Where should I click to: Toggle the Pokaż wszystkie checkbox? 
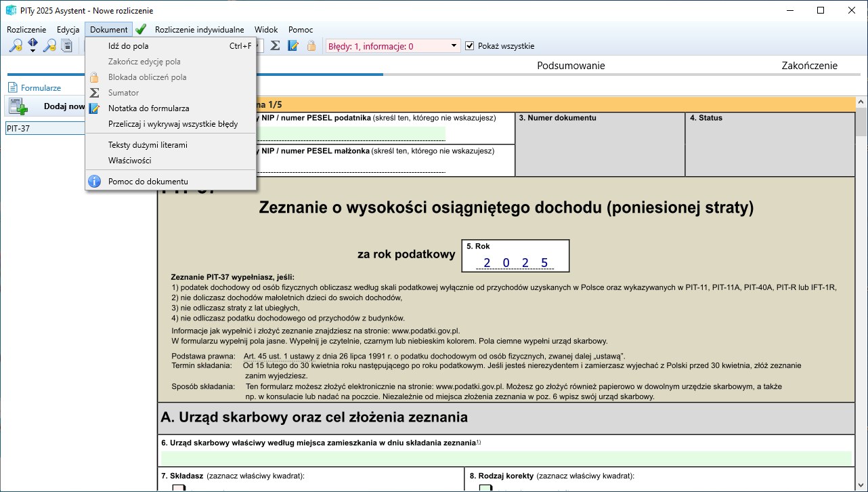[470, 46]
